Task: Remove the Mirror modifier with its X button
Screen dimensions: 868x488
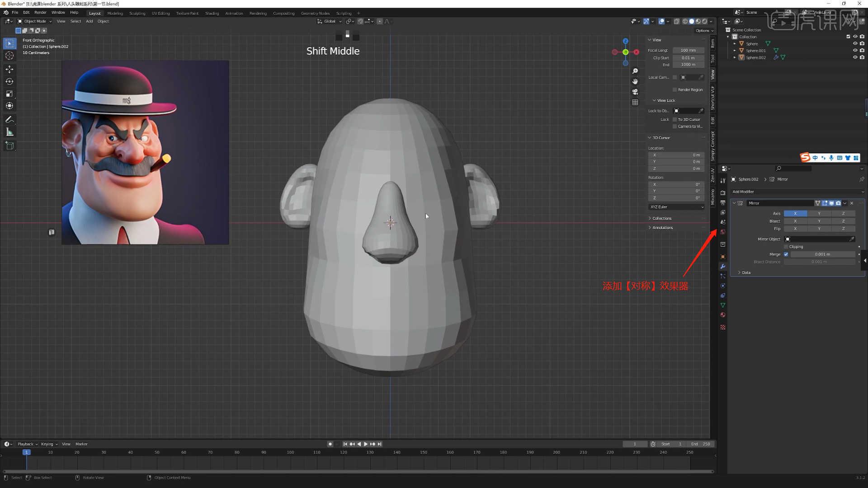Action: [852, 203]
